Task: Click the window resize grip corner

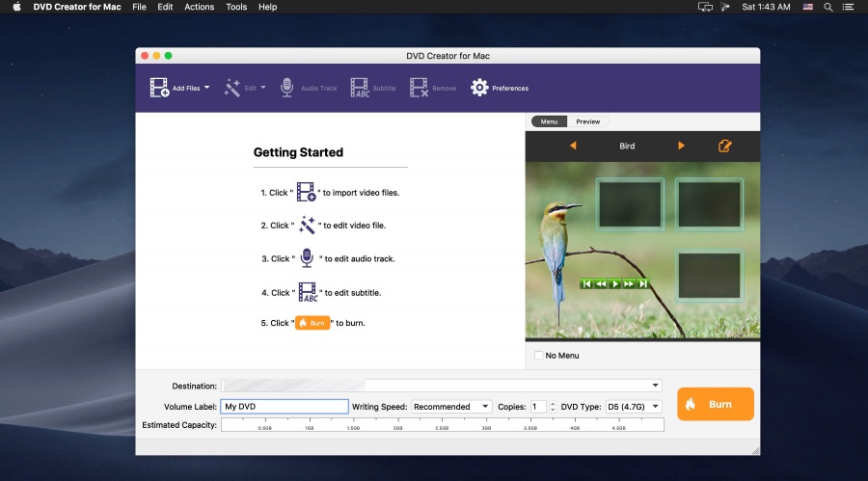Action: coord(755,450)
